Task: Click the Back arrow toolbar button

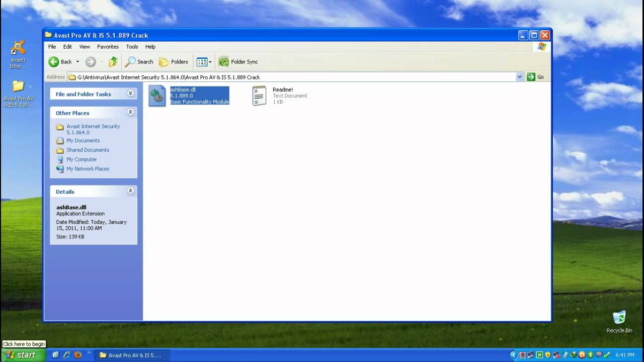Action: [60, 62]
